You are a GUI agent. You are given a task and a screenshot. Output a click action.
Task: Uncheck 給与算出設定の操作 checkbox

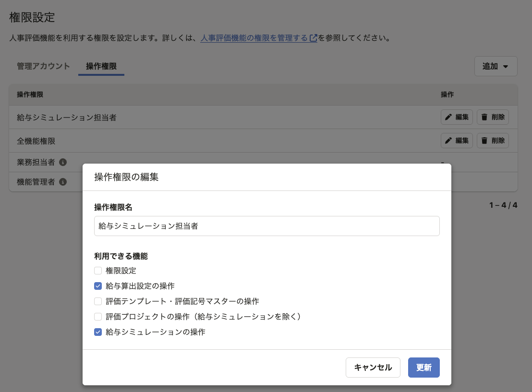click(98, 286)
